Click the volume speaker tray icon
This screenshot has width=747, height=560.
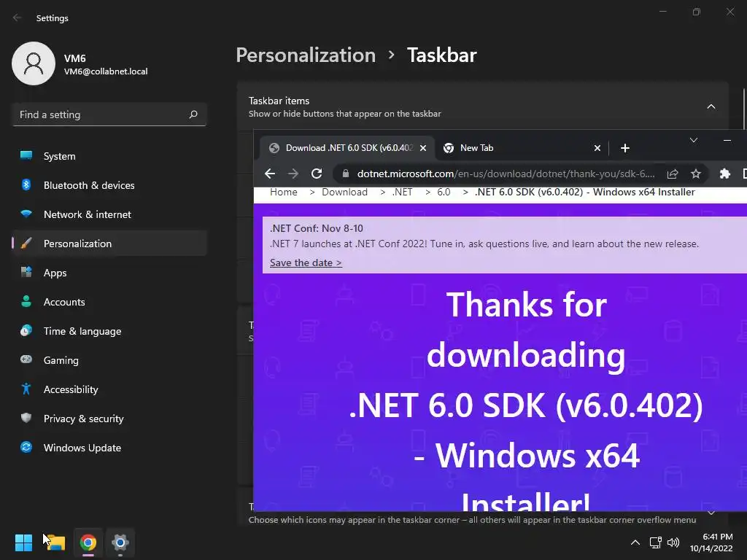673,542
